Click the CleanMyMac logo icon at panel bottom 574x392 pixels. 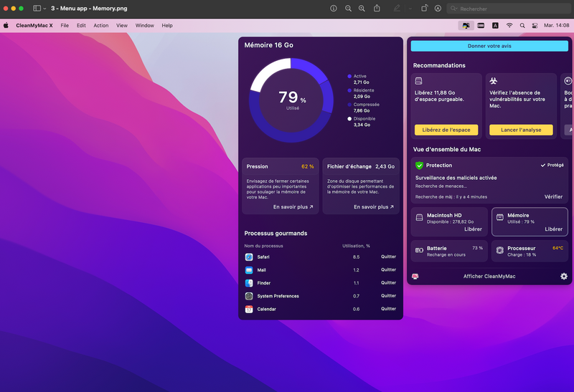[x=415, y=277]
